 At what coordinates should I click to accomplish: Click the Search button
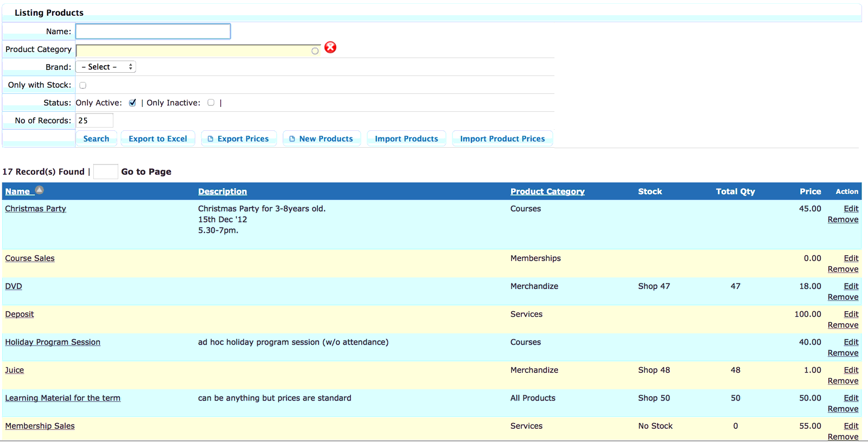(96, 139)
